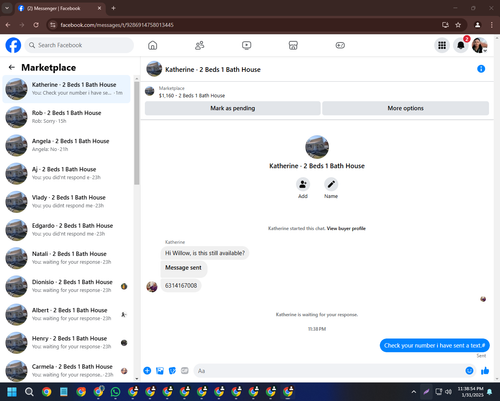The width and height of the screenshot is (500, 401).
Task: Select the Messenger | Facebook tab
Action: 60,8
